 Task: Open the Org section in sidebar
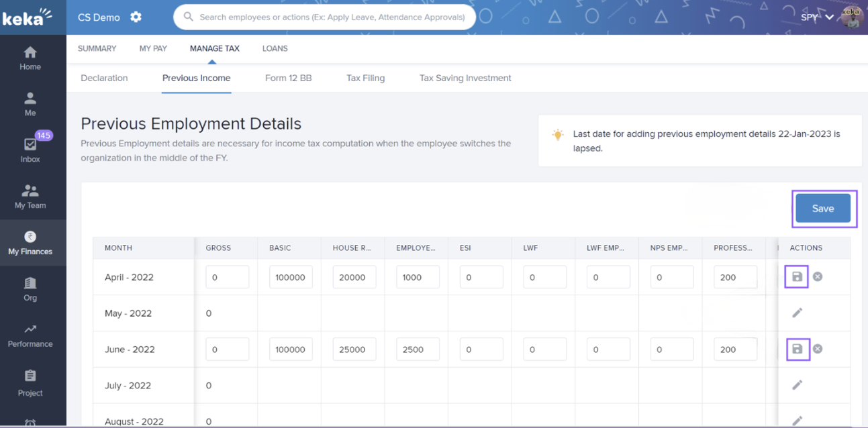coord(30,289)
